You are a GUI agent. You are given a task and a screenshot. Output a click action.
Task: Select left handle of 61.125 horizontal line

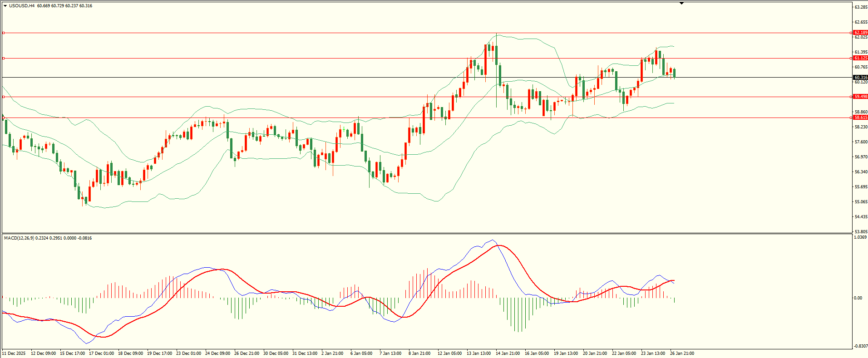pyautogui.click(x=4, y=58)
